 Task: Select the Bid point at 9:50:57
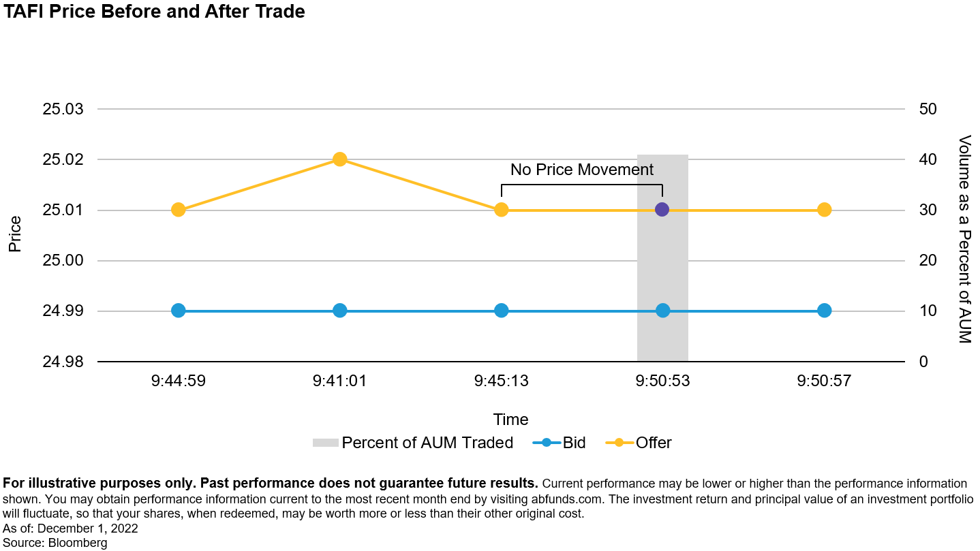pos(824,311)
